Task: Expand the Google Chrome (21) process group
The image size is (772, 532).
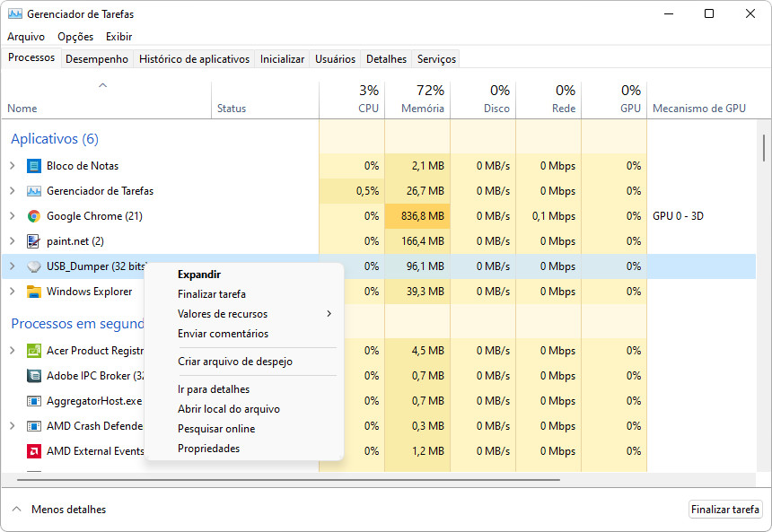Action: pos(13,216)
